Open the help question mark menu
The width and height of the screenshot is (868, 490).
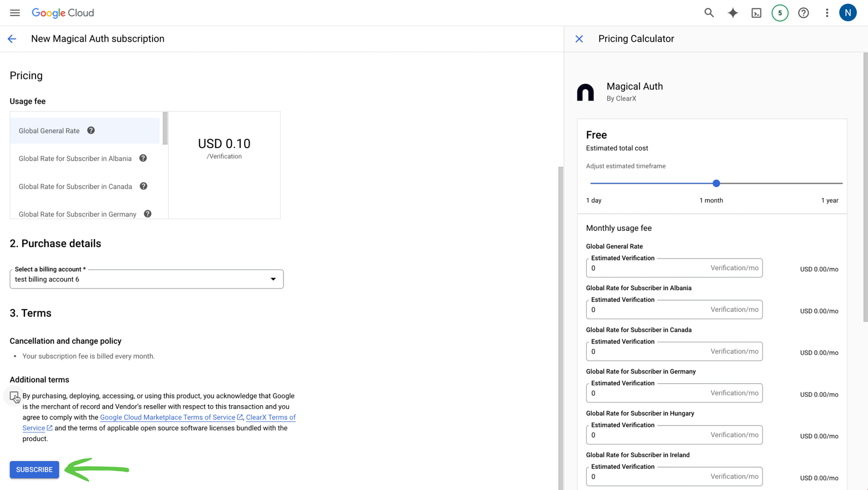804,13
